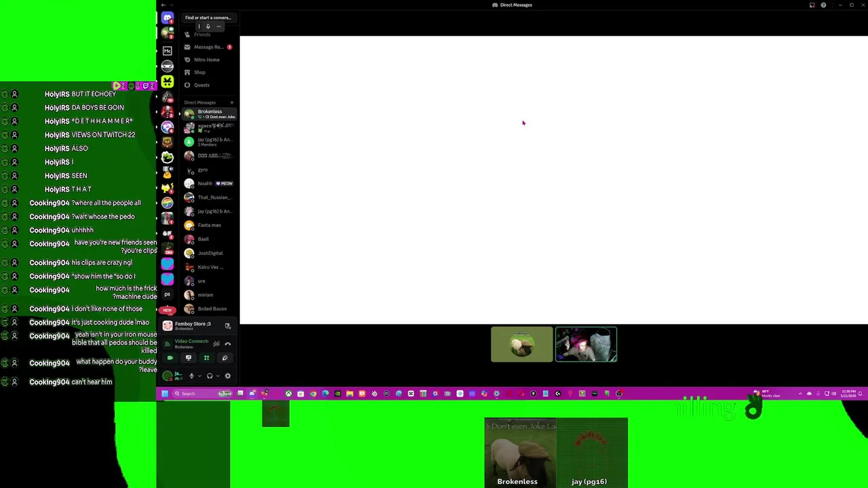Select Brokenless call video thumbnail

(522, 344)
